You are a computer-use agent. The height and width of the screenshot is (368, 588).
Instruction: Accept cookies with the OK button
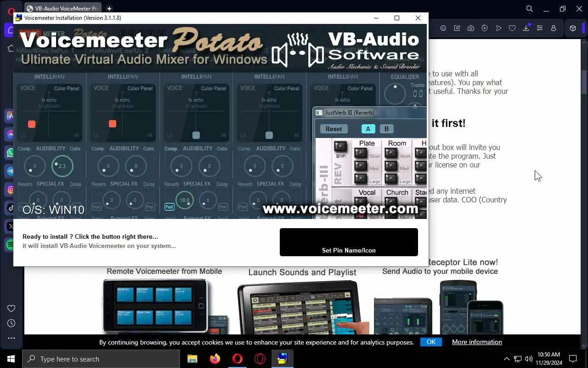click(x=431, y=342)
